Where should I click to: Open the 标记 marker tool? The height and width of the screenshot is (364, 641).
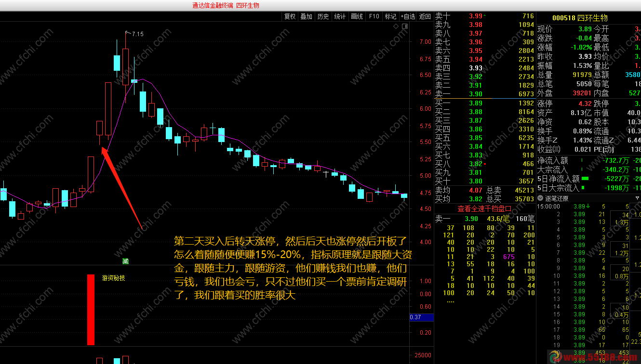click(x=390, y=16)
